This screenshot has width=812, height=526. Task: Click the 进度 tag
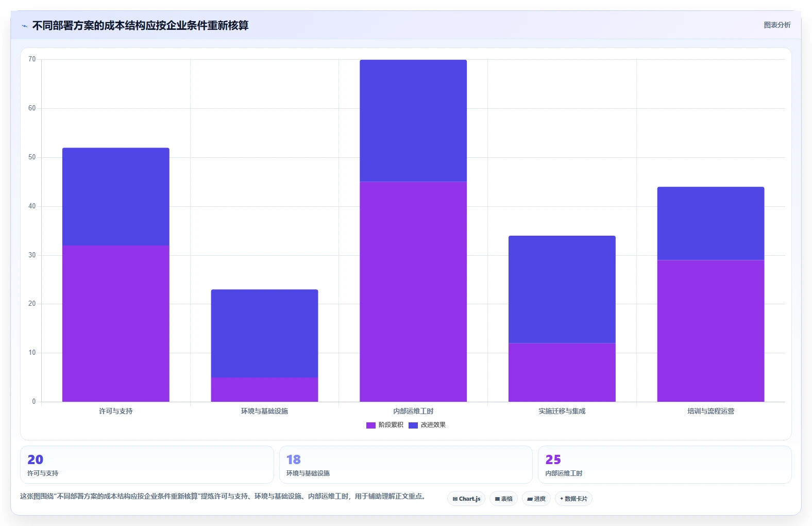coord(536,499)
